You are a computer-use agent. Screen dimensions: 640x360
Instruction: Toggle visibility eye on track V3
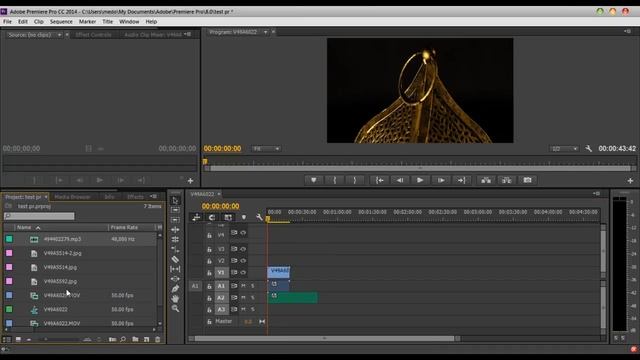click(x=243, y=249)
